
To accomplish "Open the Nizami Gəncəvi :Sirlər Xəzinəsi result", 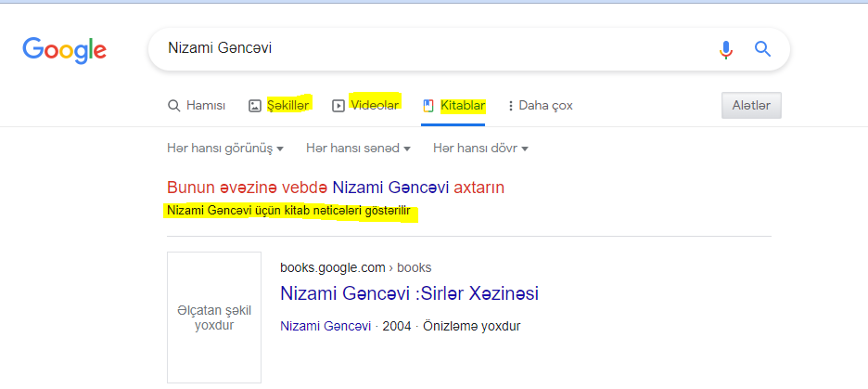I will click(409, 293).
